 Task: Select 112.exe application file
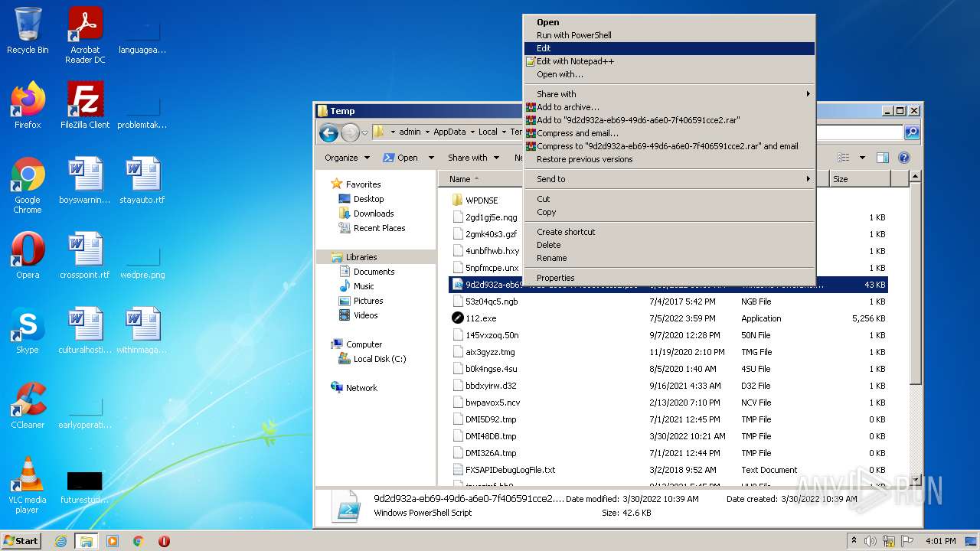coord(481,318)
